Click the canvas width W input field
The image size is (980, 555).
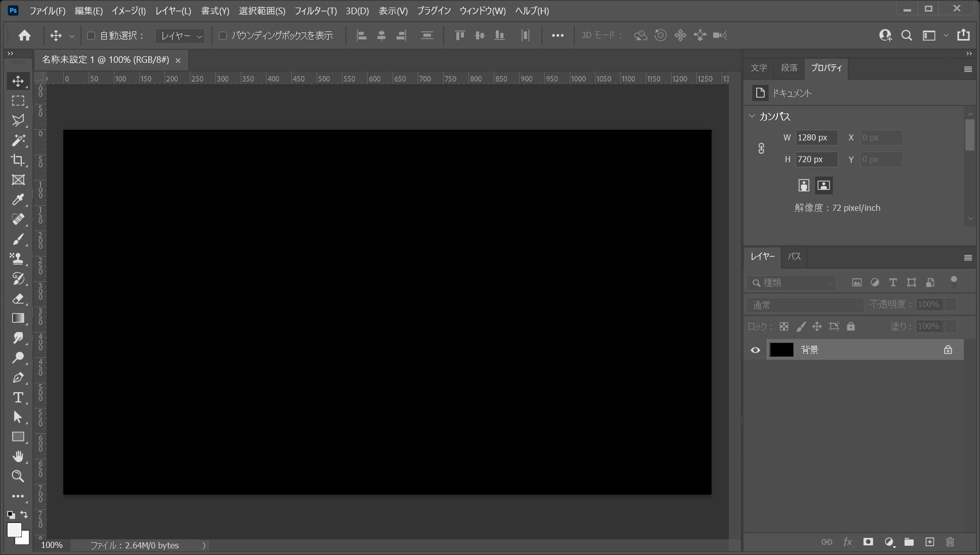coord(815,137)
